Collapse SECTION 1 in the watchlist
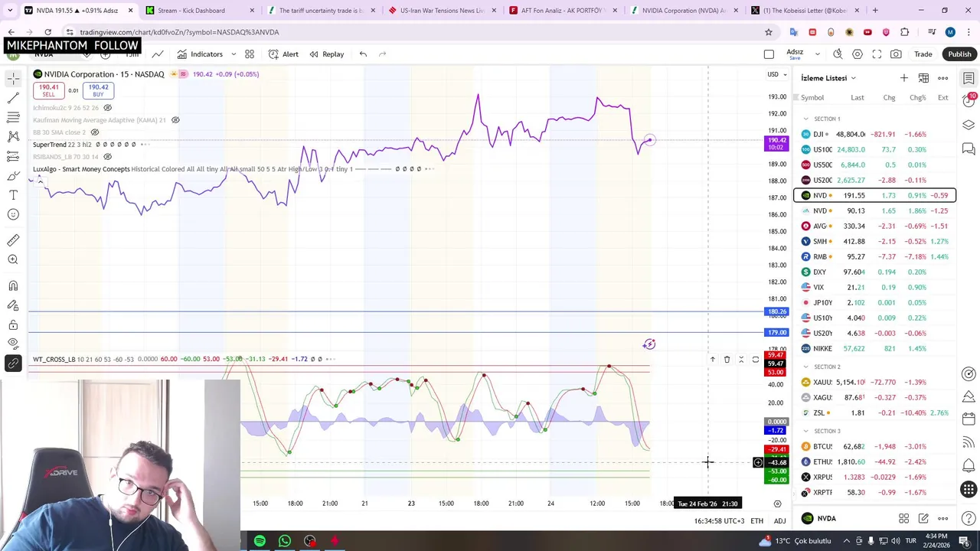The image size is (980, 551). click(x=805, y=119)
